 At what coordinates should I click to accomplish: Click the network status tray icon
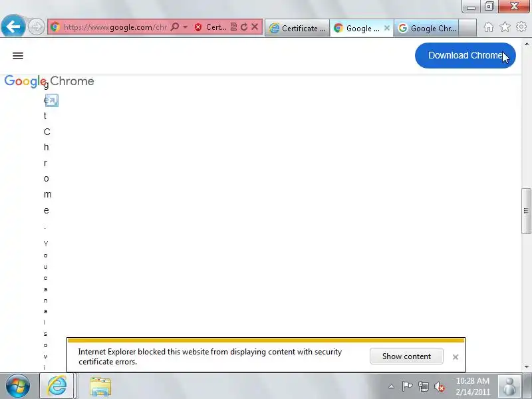[x=424, y=386]
